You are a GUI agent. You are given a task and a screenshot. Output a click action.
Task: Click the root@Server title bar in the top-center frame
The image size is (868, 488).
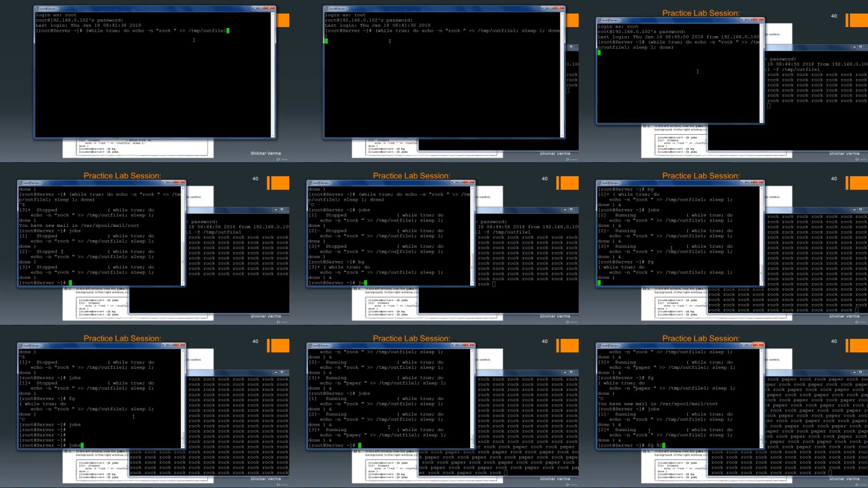(x=444, y=9)
